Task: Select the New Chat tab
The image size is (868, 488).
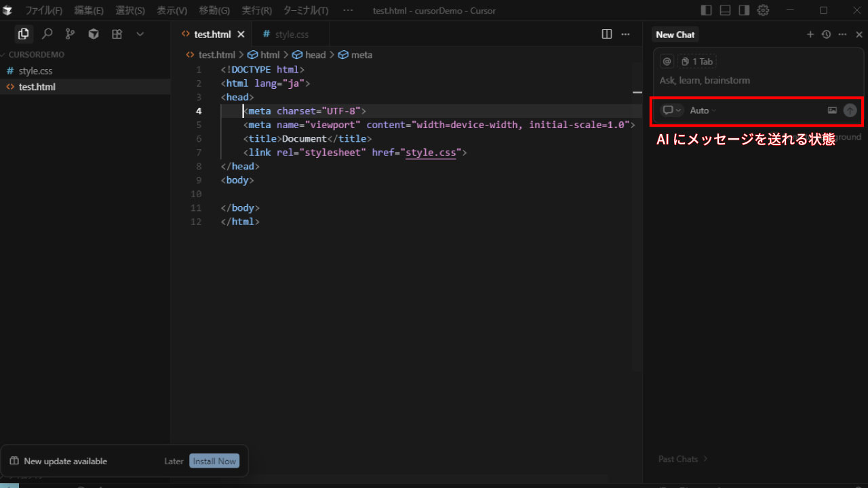Action: pos(675,35)
